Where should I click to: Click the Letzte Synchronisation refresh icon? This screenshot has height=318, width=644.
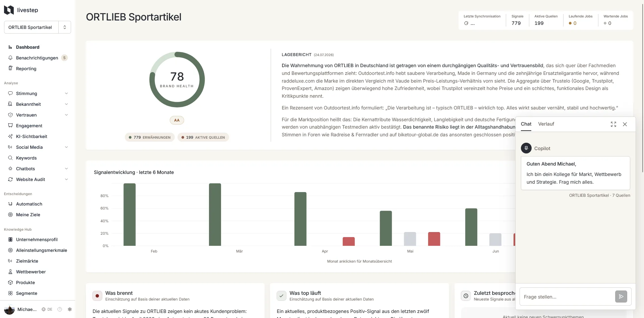click(x=466, y=23)
